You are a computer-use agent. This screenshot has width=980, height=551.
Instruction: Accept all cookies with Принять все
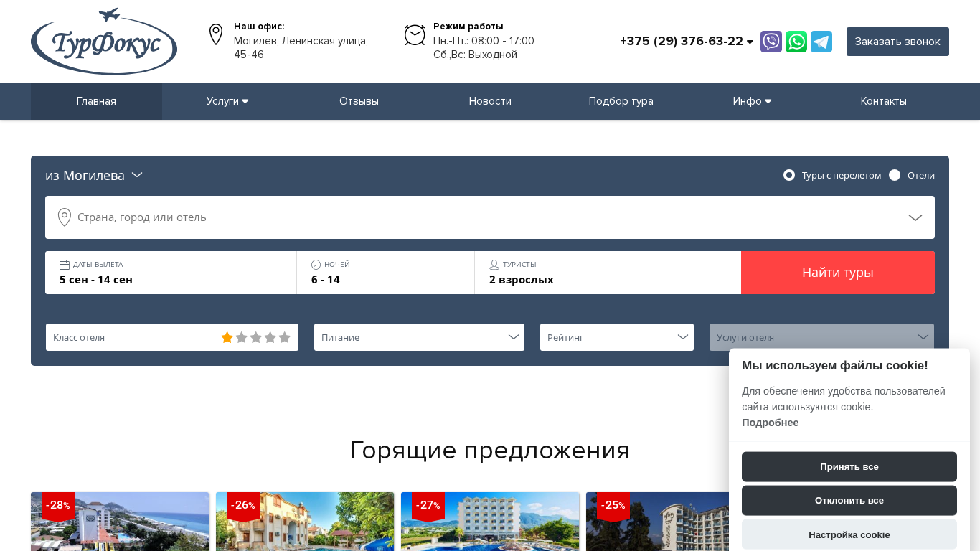pos(849,467)
